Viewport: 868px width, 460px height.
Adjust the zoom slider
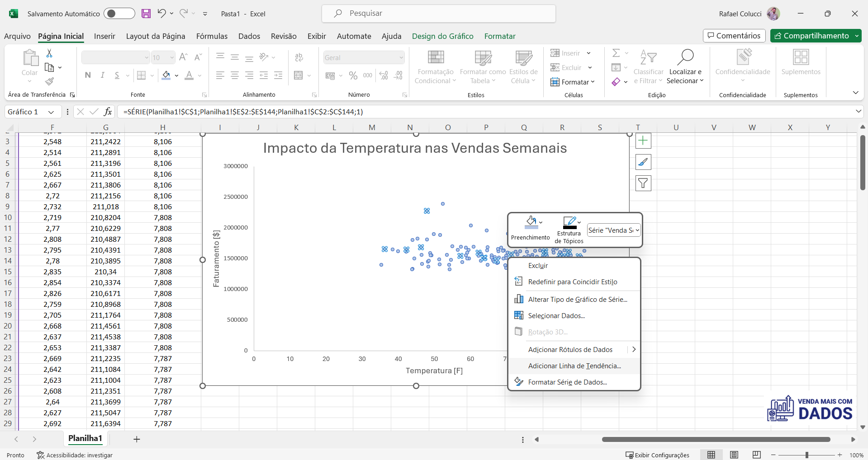pyautogui.click(x=806, y=455)
